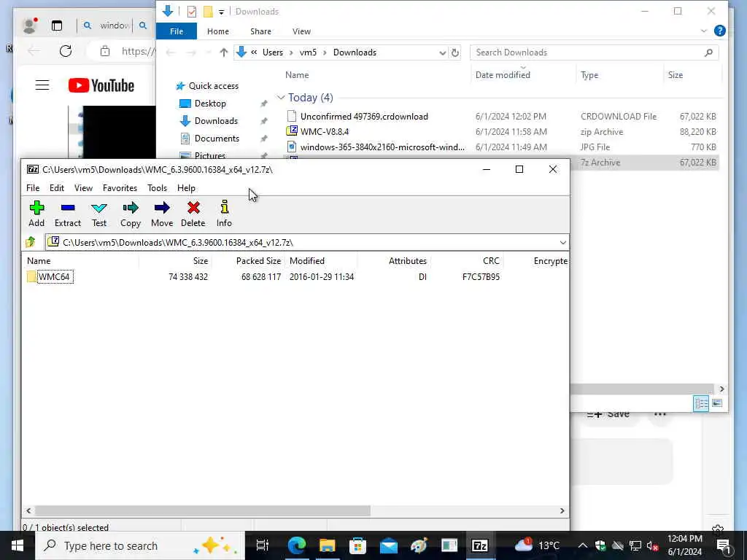Expand the 7-Zip path dropdown arrow
747x560 pixels.
click(562, 243)
